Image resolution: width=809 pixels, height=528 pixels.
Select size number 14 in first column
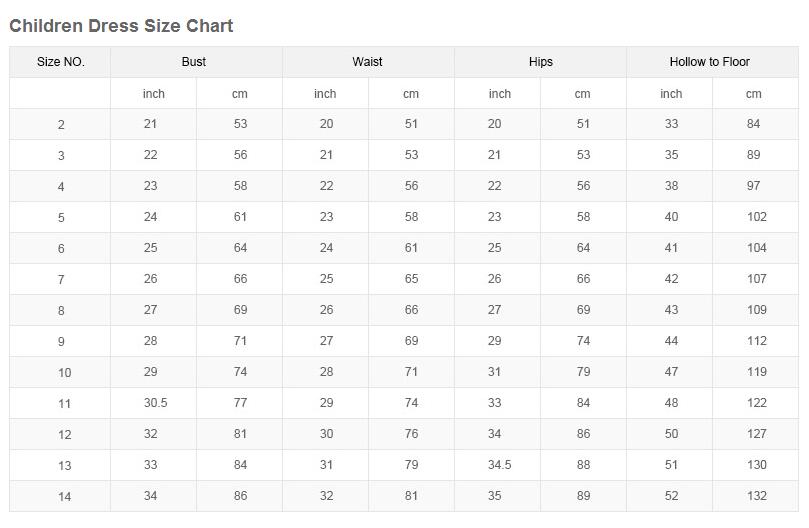pos(64,497)
